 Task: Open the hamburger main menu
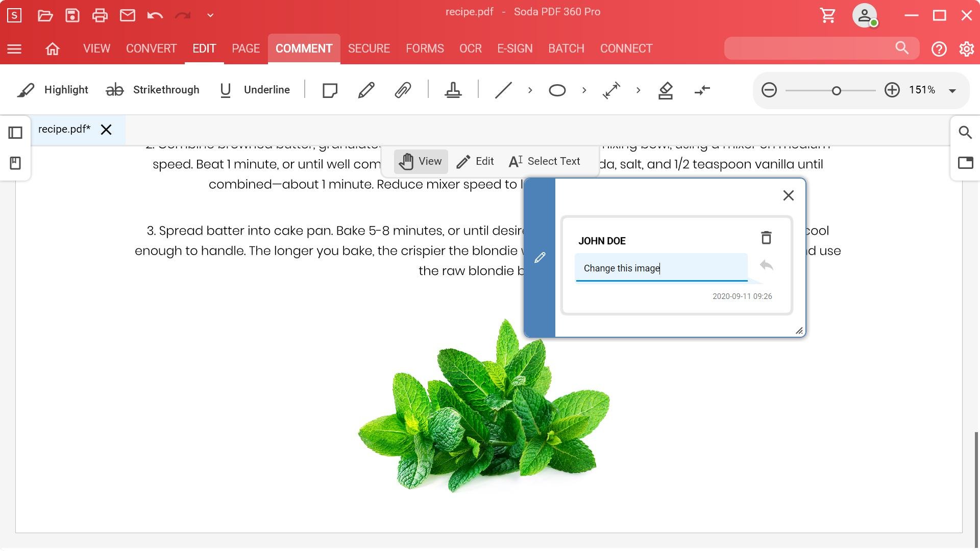coord(14,49)
